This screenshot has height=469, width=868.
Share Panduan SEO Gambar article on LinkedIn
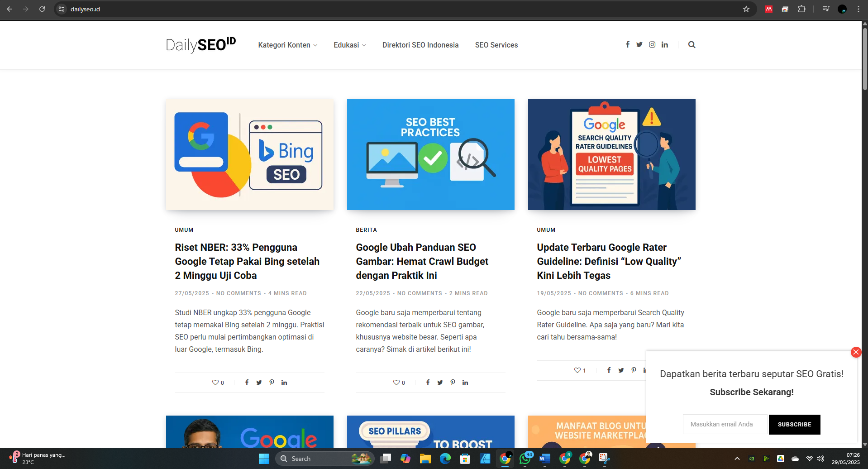point(465,383)
